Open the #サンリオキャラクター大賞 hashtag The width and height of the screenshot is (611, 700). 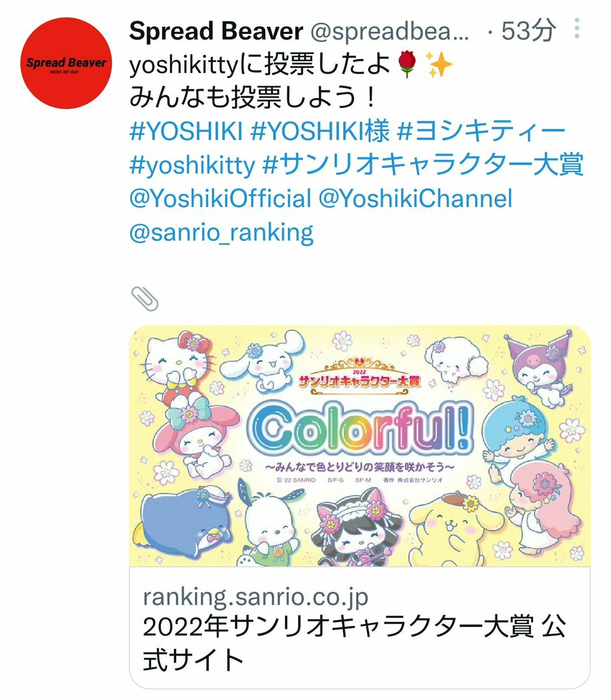(424, 165)
